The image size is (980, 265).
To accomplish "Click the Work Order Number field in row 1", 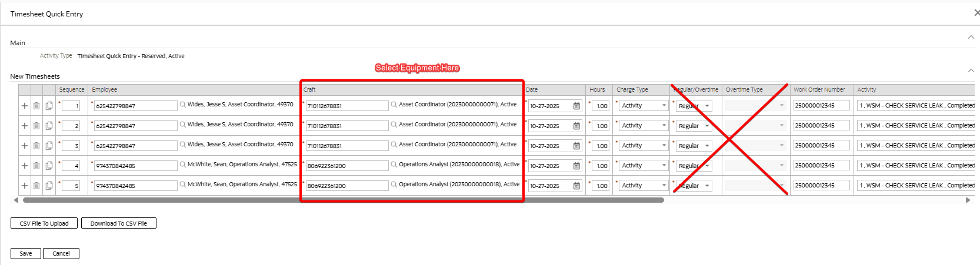I will [821, 106].
